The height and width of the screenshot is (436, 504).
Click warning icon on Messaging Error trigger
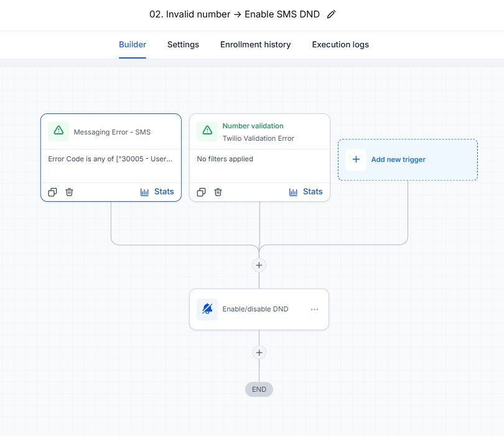(x=58, y=131)
